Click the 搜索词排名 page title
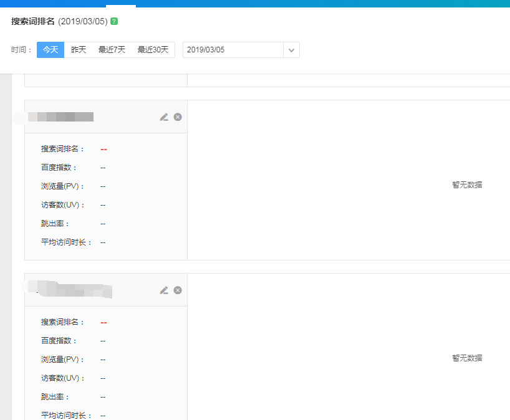The height and width of the screenshot is (420, 510). point(33,21)
